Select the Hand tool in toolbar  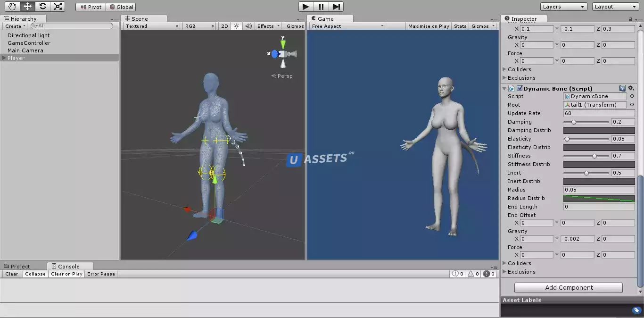(12, 7)
